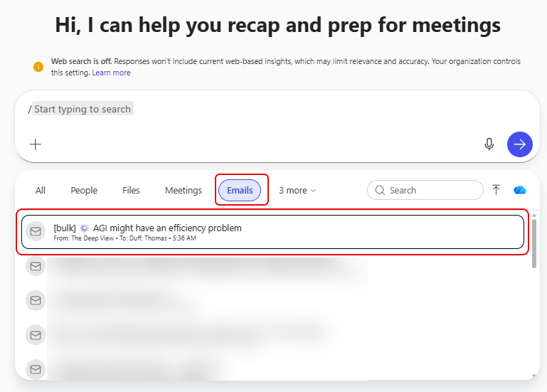547x392 pixels.
Task: Click the magnifier icon in the Search box
Action: pos(380,190)
